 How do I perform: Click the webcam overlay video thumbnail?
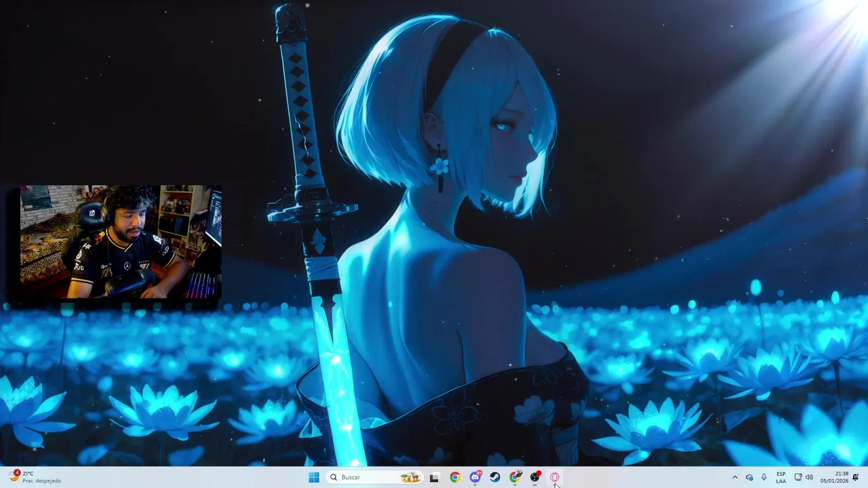pyautogui.click(x=120, y=242)
